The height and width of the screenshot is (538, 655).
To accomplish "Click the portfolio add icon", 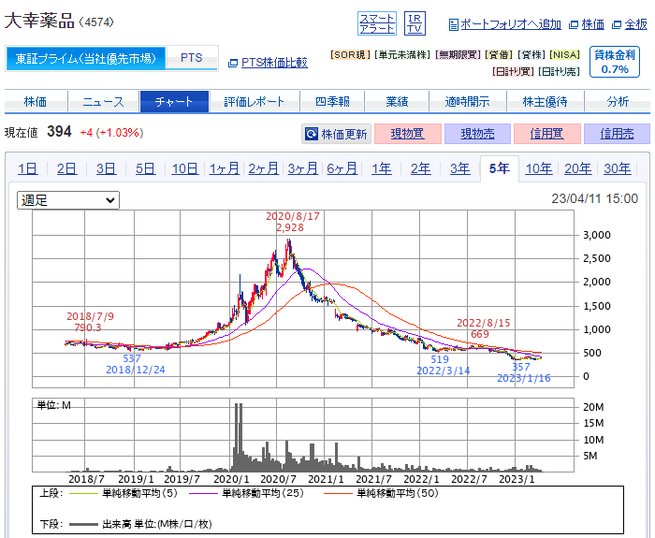I will point(453,25).
